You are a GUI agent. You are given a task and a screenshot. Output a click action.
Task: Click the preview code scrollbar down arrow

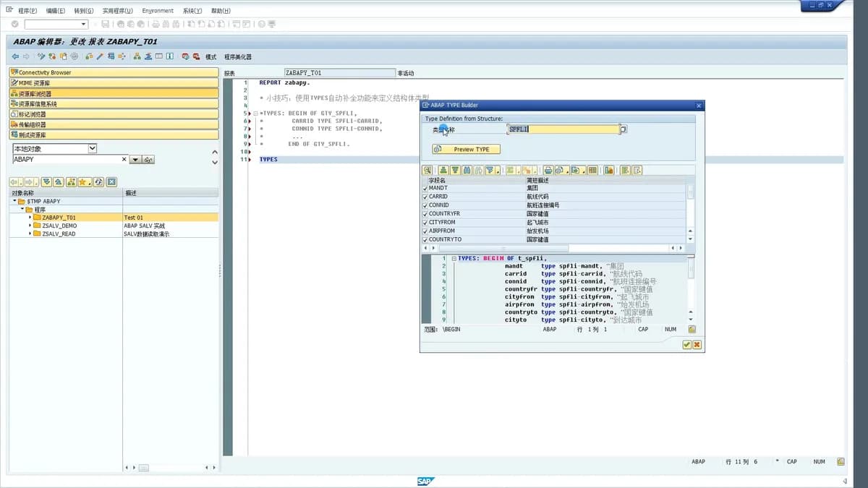click(690, 320)
